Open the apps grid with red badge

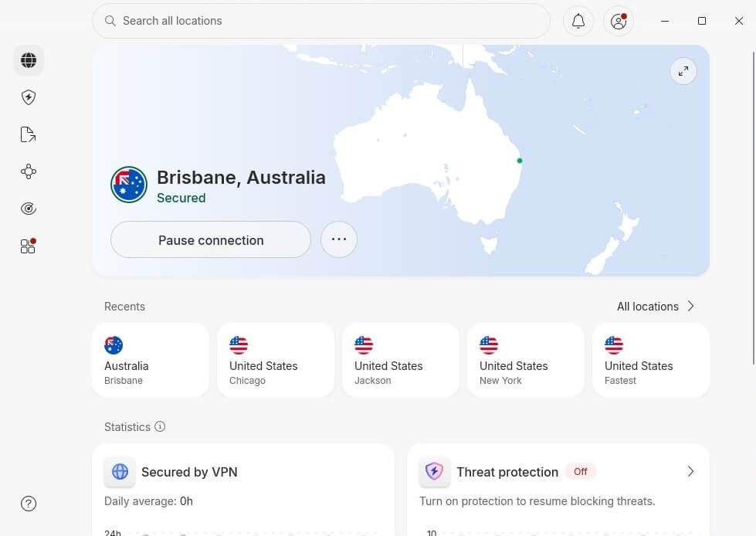point(29,246)
